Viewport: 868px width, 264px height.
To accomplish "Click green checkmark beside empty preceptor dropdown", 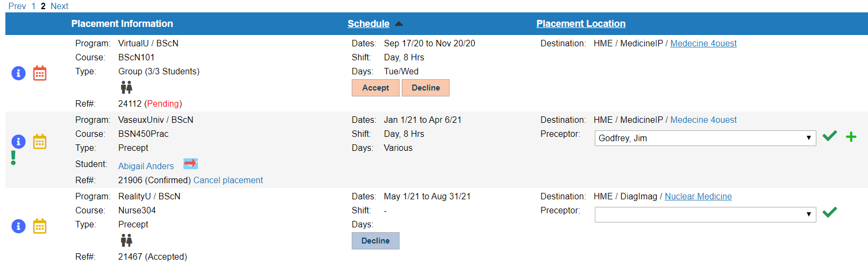I will click(830, 212).
